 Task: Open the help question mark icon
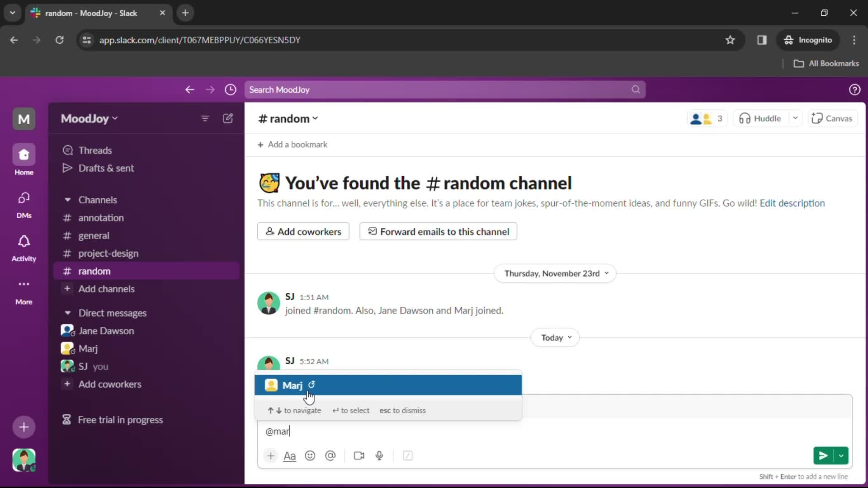854,90
